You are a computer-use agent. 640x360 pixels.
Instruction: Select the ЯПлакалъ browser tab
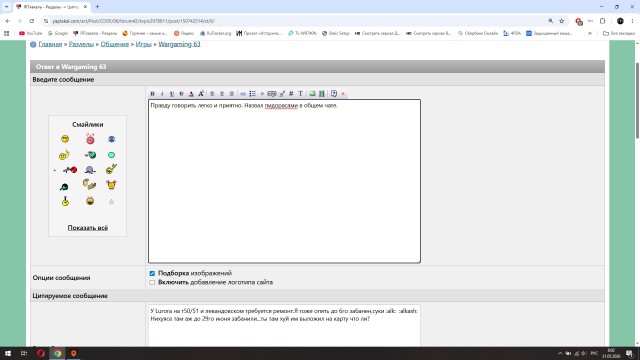click(52, 7)
